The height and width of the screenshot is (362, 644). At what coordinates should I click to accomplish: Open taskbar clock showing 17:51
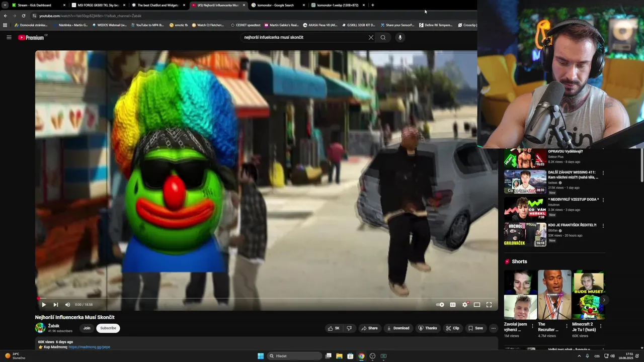tap(627, 356)
